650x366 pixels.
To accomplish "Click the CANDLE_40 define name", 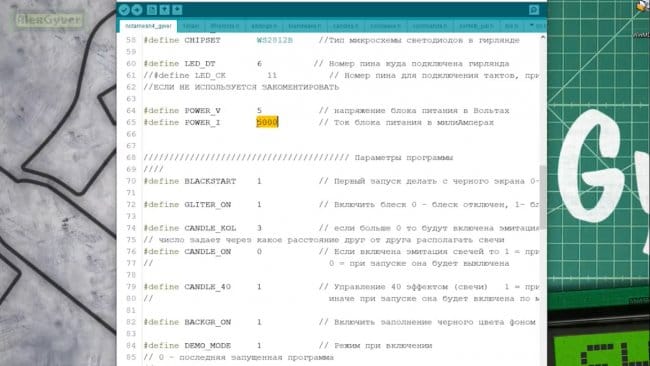I will pyautogui.click(x=208, y=287).
